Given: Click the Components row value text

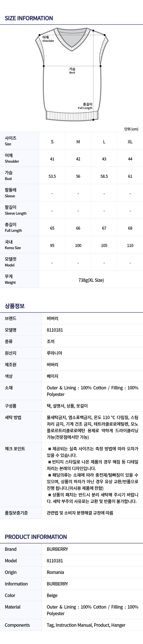Looking at the screenshot, I should point(86,625).
